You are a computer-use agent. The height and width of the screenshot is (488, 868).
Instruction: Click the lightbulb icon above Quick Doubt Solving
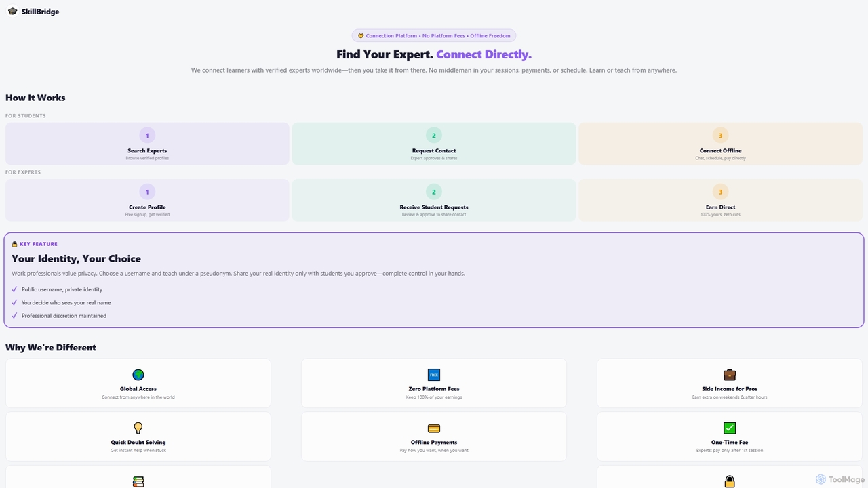point(138,428)
